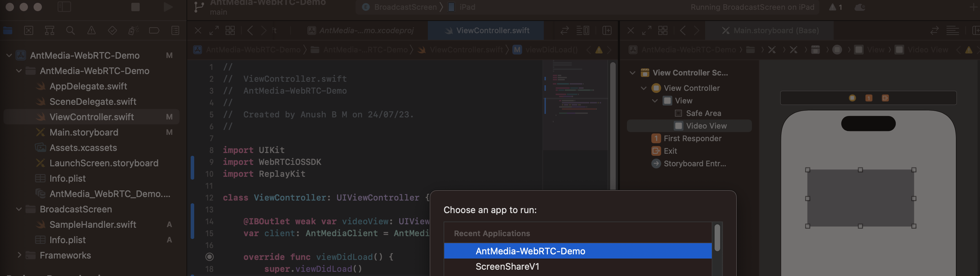Collapse the AntMedia-WebRTC-Demo folder group
This screenshot has height=276, width=980.
coord(19,71)
